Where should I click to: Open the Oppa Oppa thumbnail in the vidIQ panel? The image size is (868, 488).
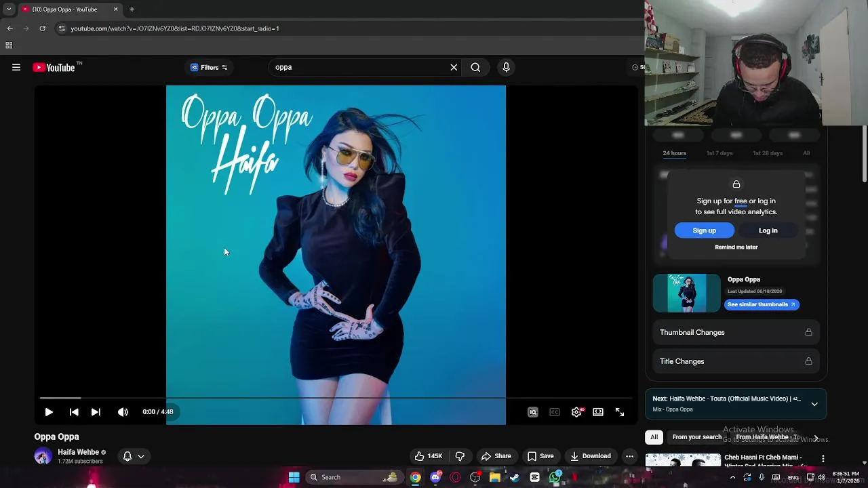686,293
